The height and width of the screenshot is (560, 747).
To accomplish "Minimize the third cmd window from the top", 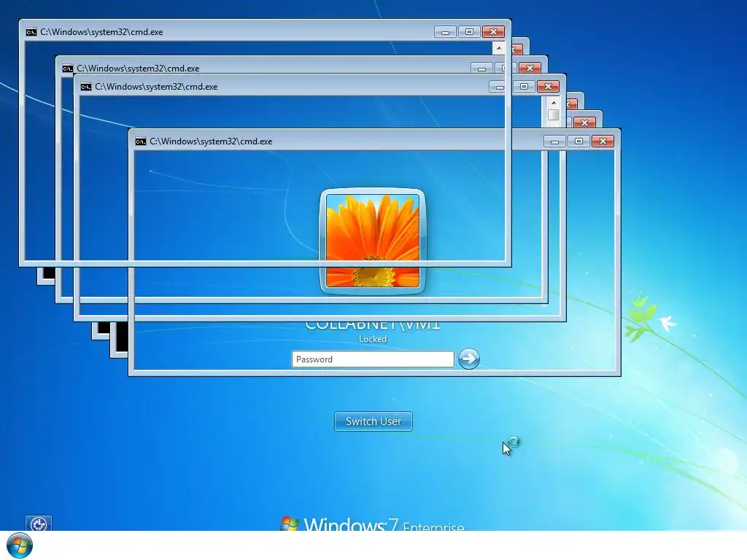I will (x=500, y=87).
